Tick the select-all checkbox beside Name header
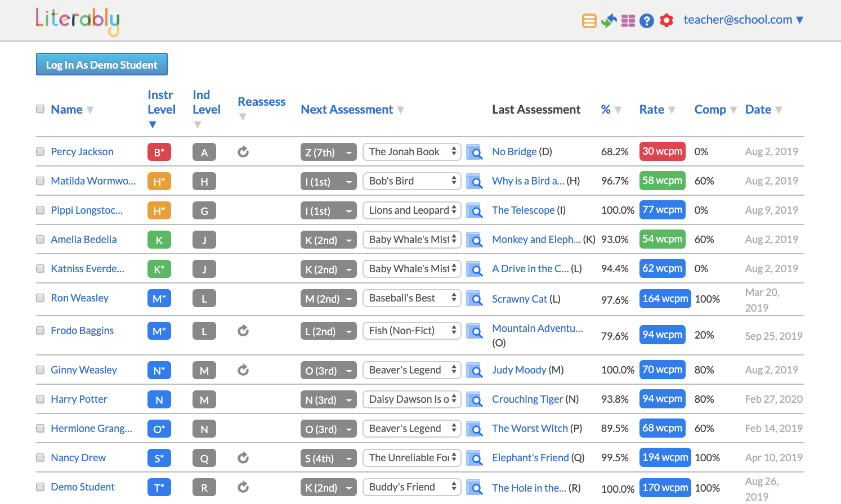Screen dimensions: 841x504 tap(41, 109)
